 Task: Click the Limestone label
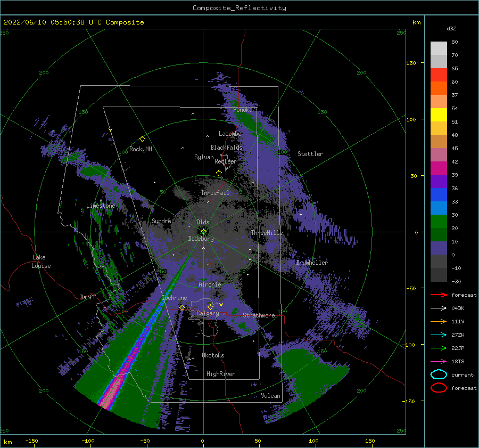[x=101, y=206]
